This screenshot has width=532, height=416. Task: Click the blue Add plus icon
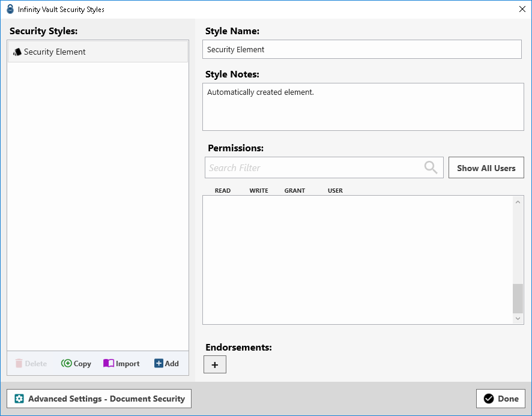(159, 363)
